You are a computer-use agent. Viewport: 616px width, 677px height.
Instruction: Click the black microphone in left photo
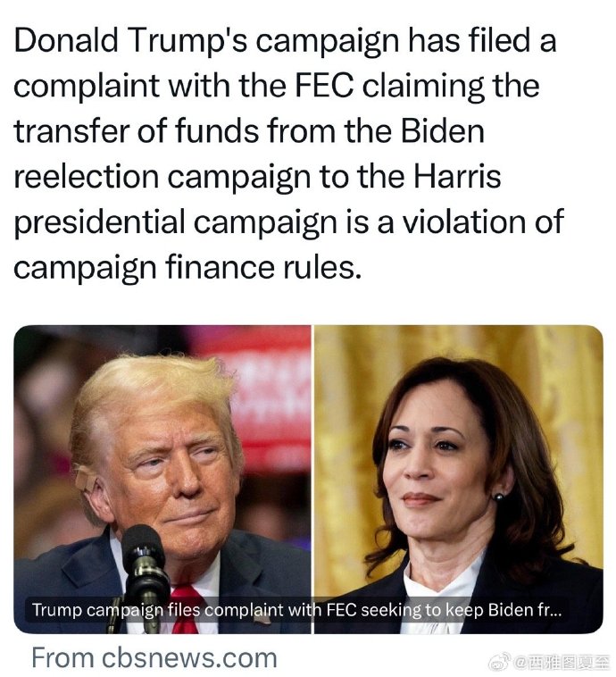pyautogui.click(x=144, y=573)
